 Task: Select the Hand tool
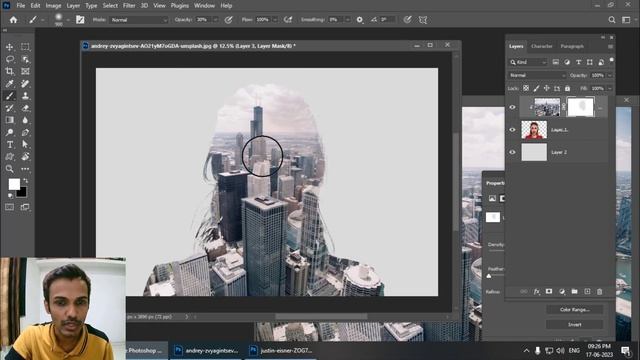coord(25,157)
